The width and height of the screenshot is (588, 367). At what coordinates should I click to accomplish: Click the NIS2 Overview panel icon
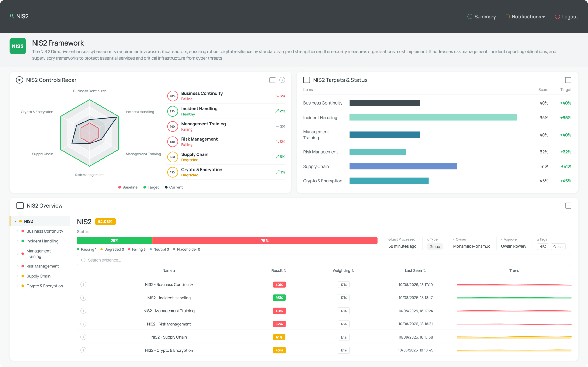(20, 206)
